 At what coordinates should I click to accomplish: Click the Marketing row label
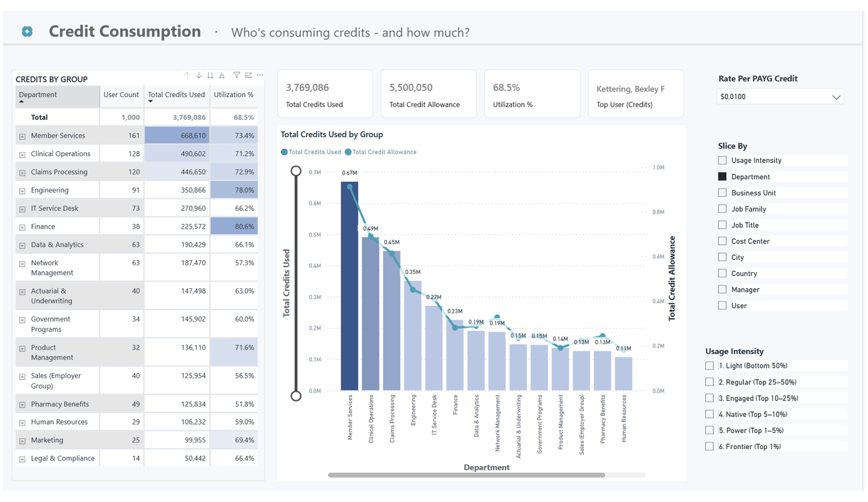pyautogui.click(x=47, y=440)
